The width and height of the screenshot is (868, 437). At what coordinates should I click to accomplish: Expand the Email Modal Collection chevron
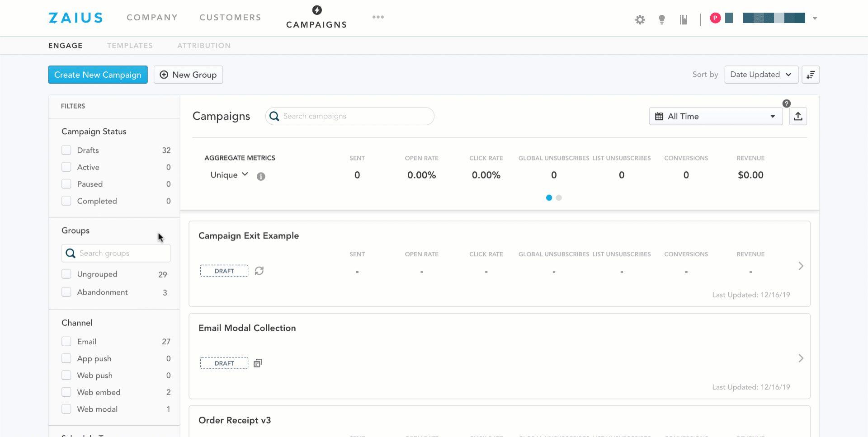pyautogui.click(x=801, y=358)
